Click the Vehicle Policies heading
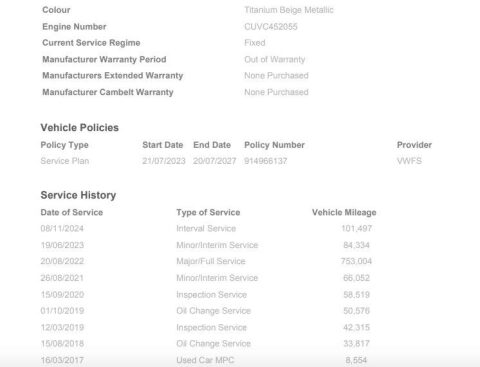 79,128
